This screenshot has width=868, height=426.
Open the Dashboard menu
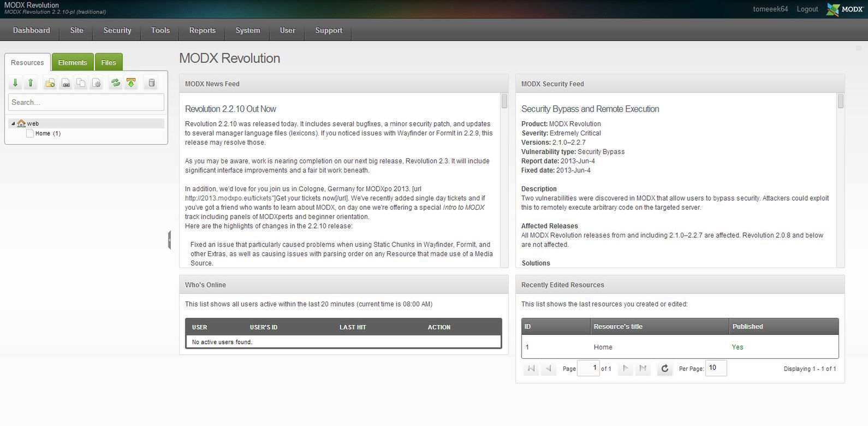32,30
